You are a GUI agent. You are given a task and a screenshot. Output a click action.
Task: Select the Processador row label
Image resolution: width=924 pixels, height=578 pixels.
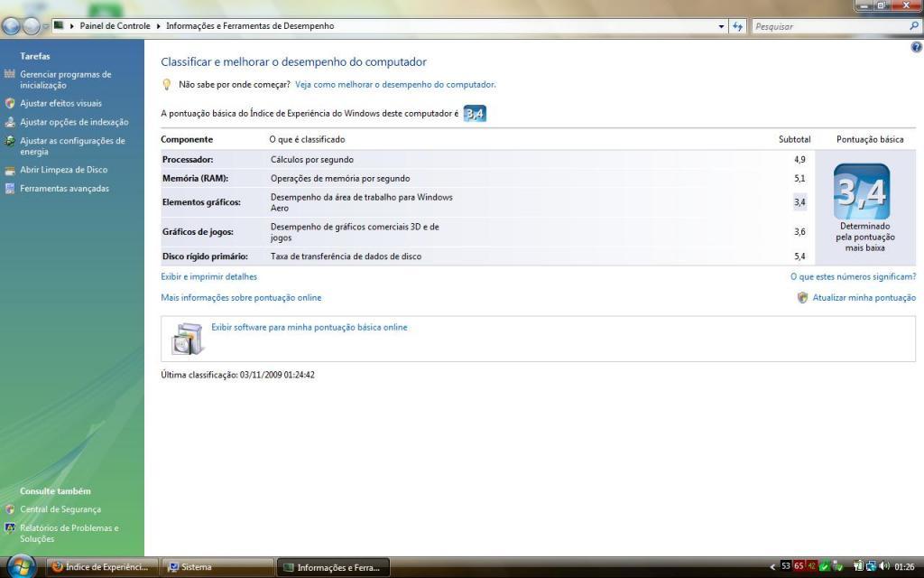point(188,160)
